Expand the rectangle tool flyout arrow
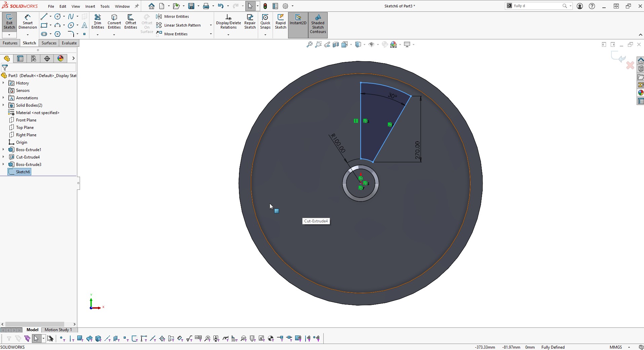 51,25
